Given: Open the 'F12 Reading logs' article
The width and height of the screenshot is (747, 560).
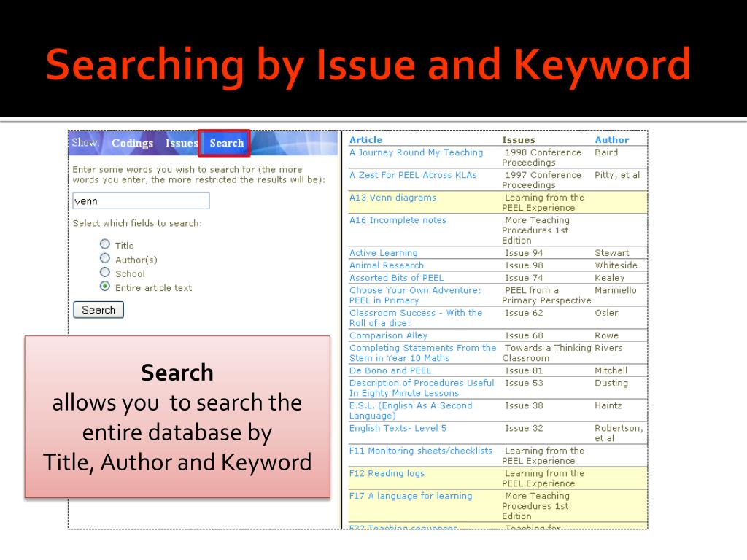Looking at the screenshot, I should 387,473.
